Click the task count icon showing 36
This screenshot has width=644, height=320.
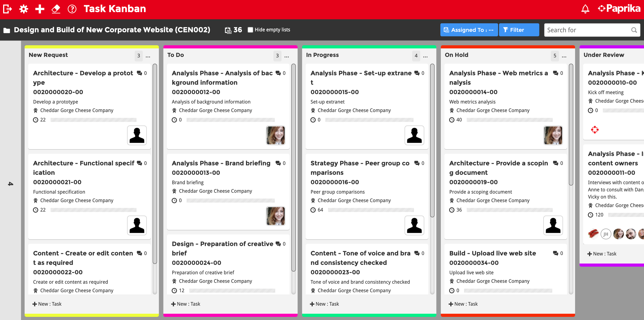(x=228, y=30)
